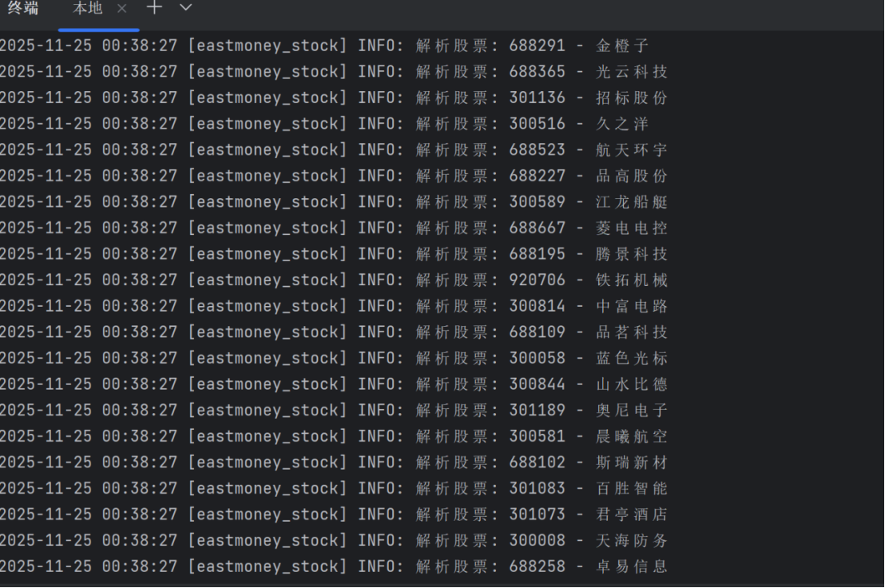Viewport: 885px width, 588px height.
Task: Expand terminal options dropdown chevron
Action: [x=185, y=8]
